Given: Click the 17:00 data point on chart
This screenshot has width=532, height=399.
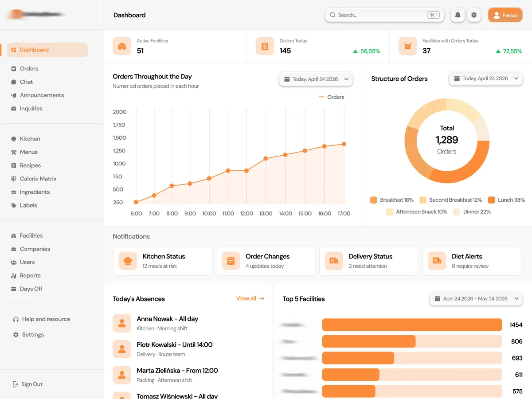Looking at the screenshot, I should 344,144.
